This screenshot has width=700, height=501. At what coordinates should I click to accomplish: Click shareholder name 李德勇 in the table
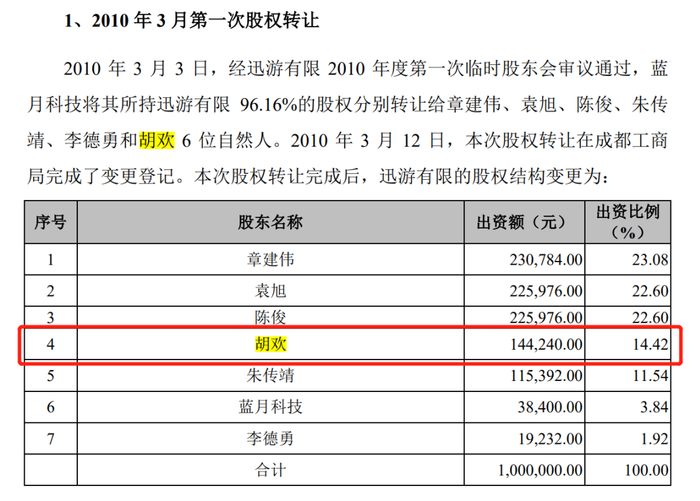[270, 438]
